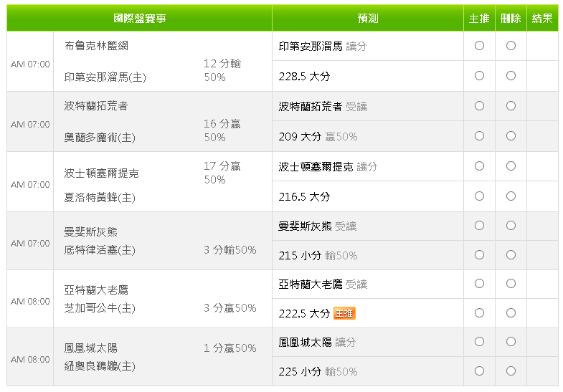Viewport: 563px width, 392px height.
Task: Select 刪除 radio for 228.5 大分
Action: [511, 76]
